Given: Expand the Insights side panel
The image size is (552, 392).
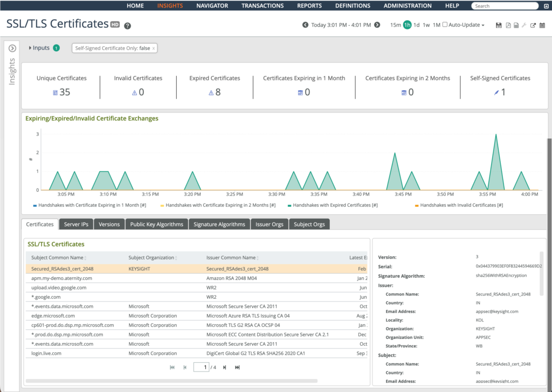Looking at the screenshot, I should [x=12, y=48].
